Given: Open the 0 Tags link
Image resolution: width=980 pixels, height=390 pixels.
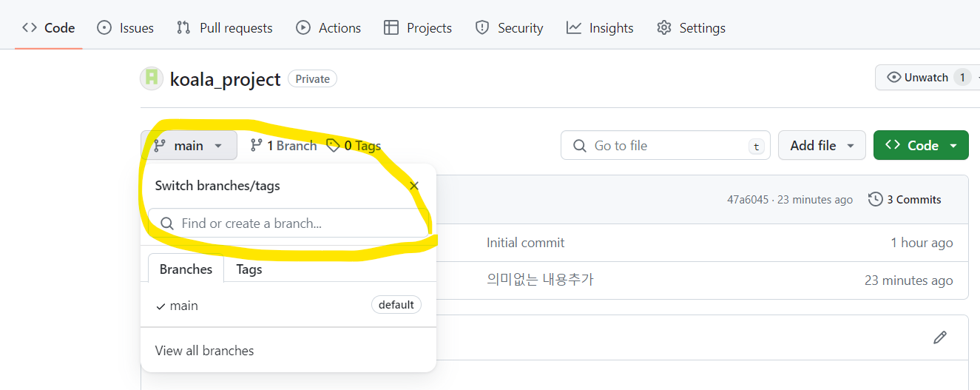Looking at the screenshot, I should [354, 146].
